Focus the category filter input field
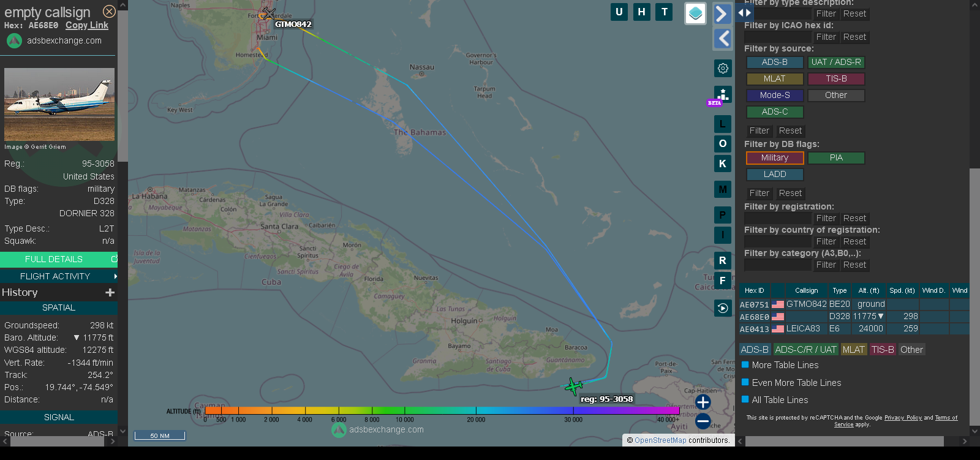The height and width of the screenshot is (460, 980). click(x=778, y=265)
